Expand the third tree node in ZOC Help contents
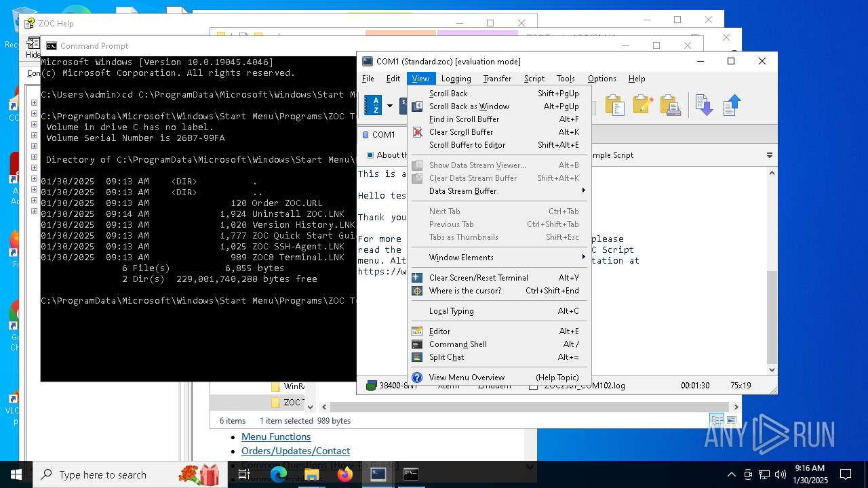868x488 pixels. 34,125
